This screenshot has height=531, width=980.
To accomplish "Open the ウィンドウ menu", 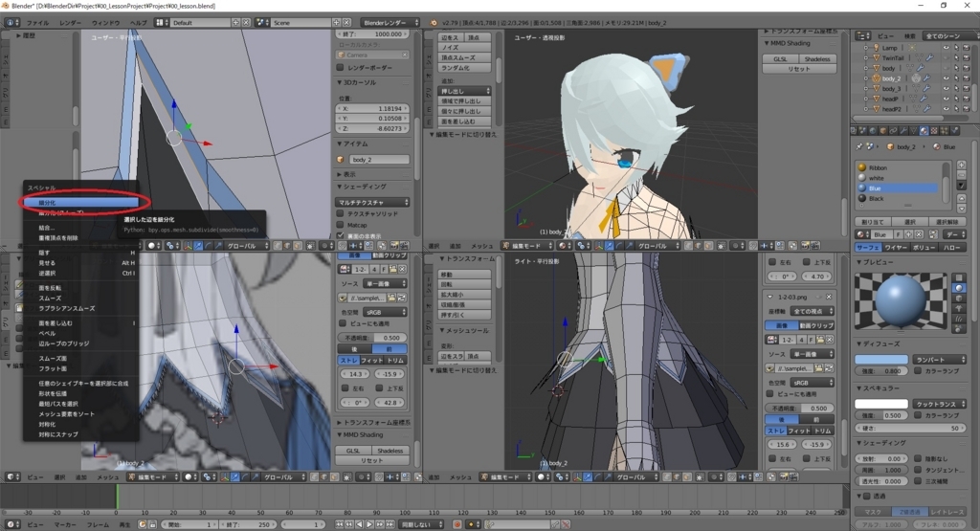I will (105, 23).
